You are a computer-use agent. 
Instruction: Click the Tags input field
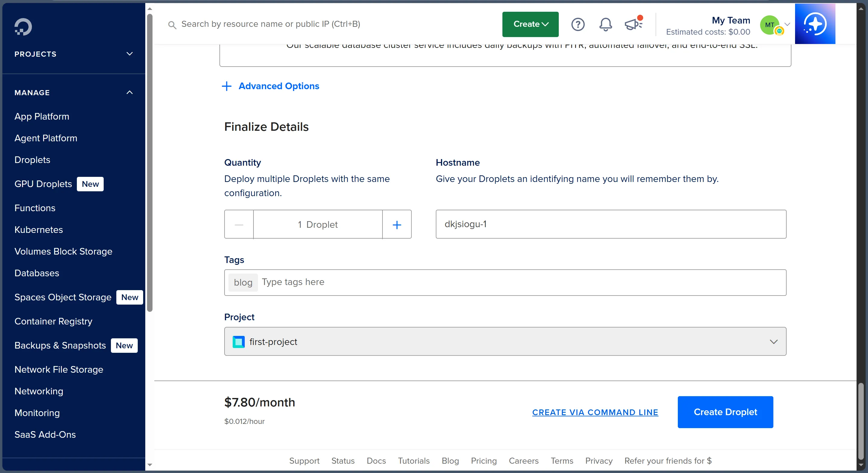(x=505, y=282)
